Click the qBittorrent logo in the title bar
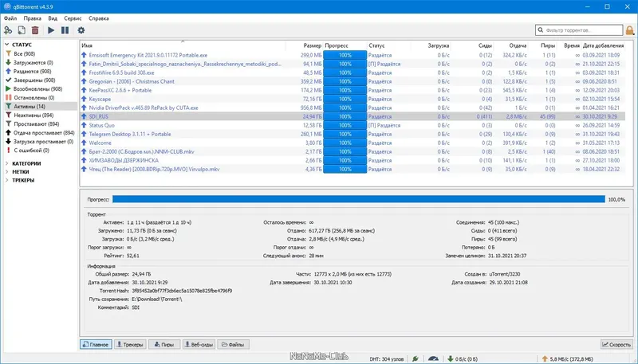The width and height of the screenshot is (638, 364). point(7,6)
